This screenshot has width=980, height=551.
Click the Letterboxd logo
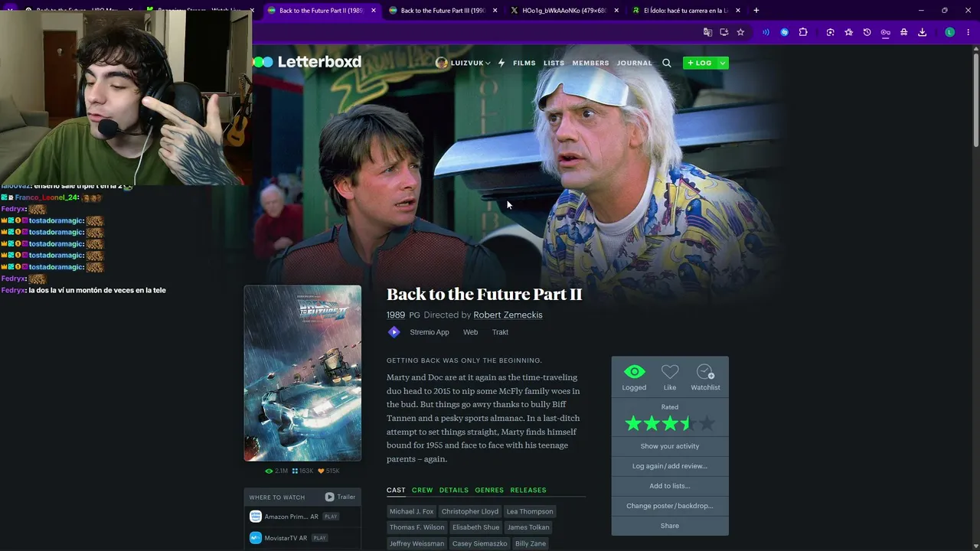tap(307, 62)
